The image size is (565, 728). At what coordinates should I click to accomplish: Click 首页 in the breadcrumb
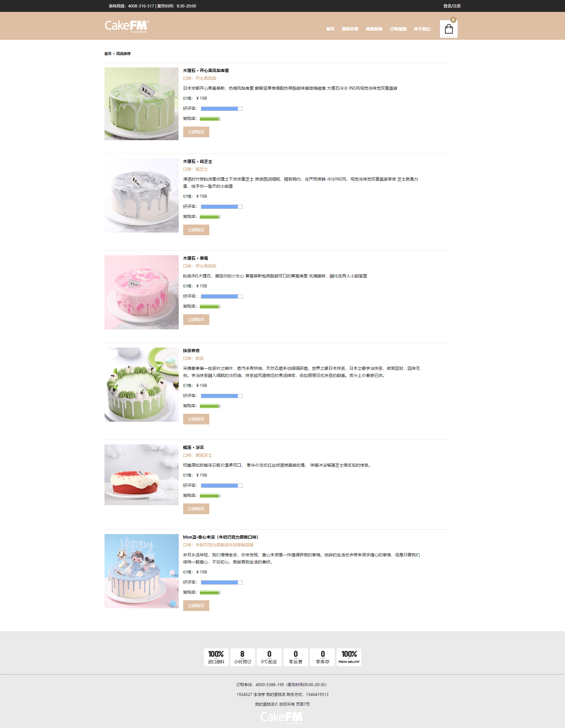tap(108, 54)
